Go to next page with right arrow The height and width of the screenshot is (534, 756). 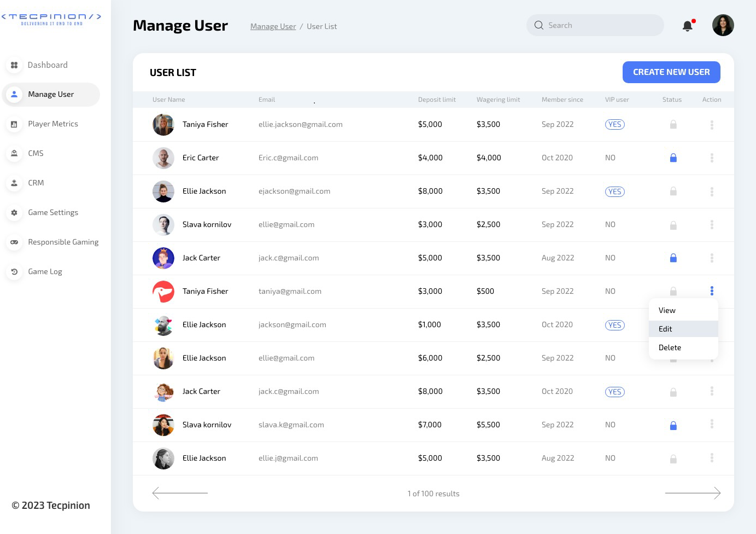693,494
